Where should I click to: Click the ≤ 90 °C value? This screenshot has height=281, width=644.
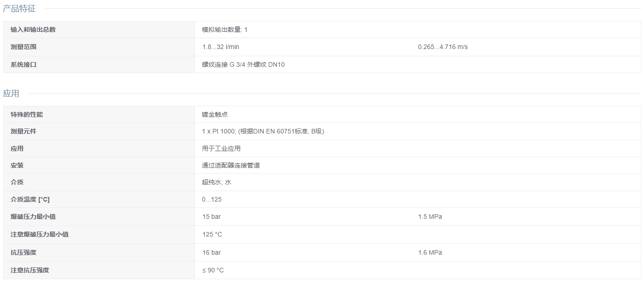[213, 270]
